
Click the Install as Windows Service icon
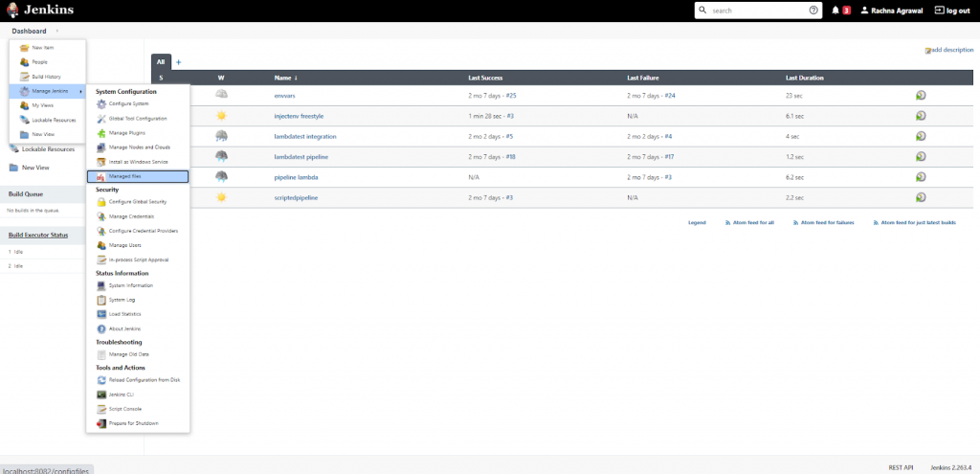[x=101, y=162]
